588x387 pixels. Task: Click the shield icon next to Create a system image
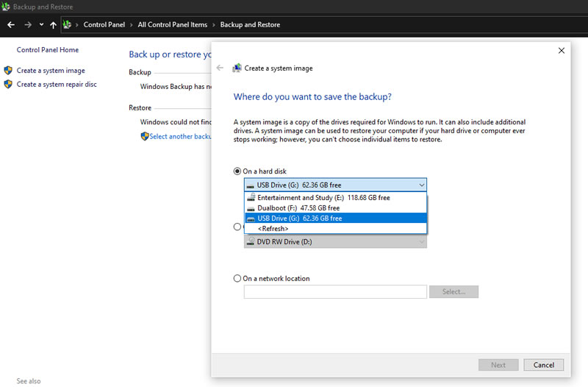tap(8, 70)
